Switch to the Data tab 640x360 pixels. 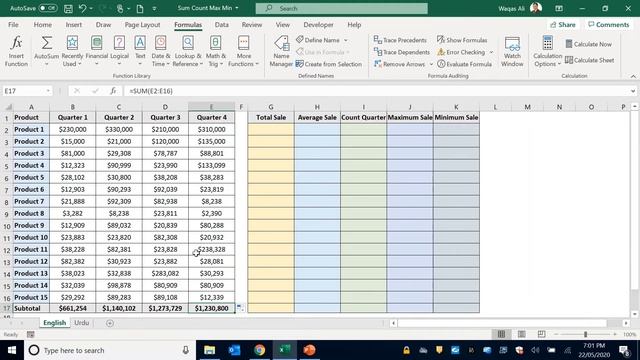[222, 25]
